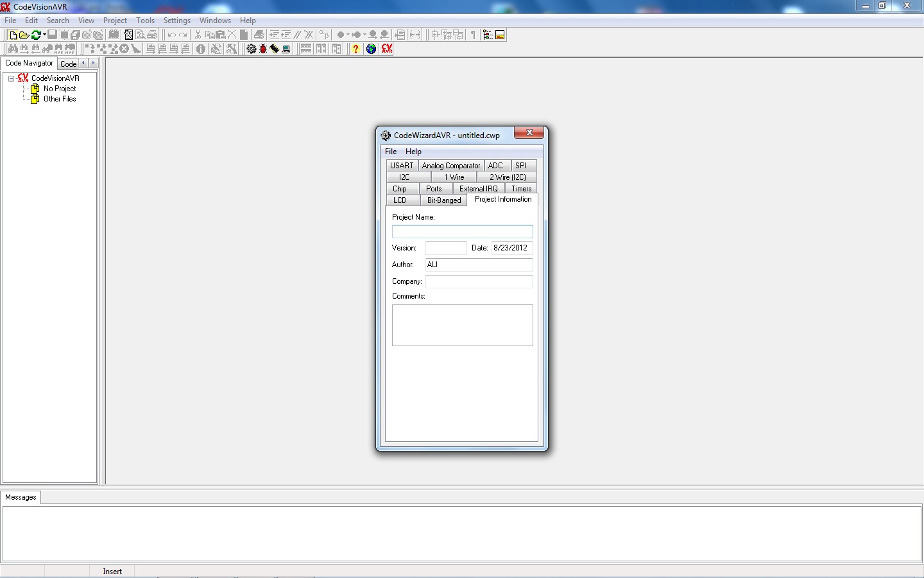Click the Company input field
Image resolution: width=924 pixels, height=578 pixels.
tap(479, 281)
